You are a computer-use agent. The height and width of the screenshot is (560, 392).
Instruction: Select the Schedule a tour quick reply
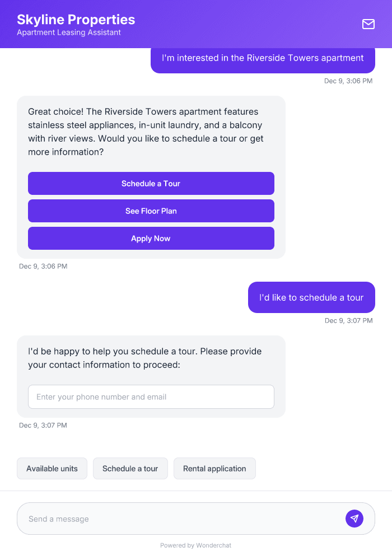pyautogui.click(x=130, y=468)
